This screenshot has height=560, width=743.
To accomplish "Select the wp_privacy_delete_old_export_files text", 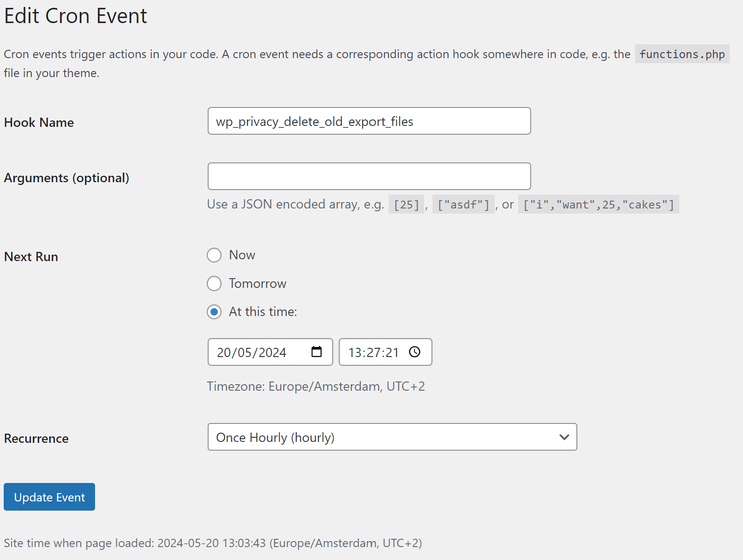I will [x=314, y=122].
